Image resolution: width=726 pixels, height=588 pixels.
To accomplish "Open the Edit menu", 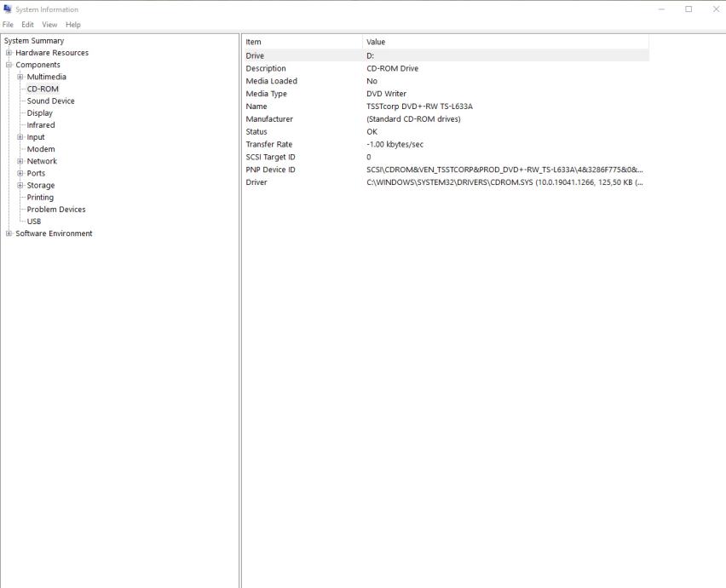I will click(x=28, y=25).
